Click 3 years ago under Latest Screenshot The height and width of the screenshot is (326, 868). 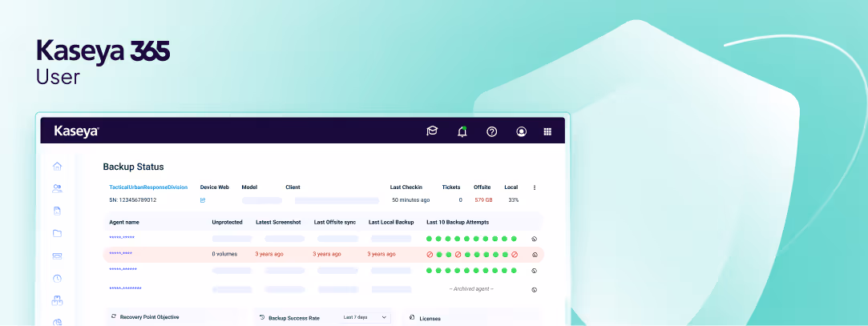pyautogui.click(x=269, y=254)
